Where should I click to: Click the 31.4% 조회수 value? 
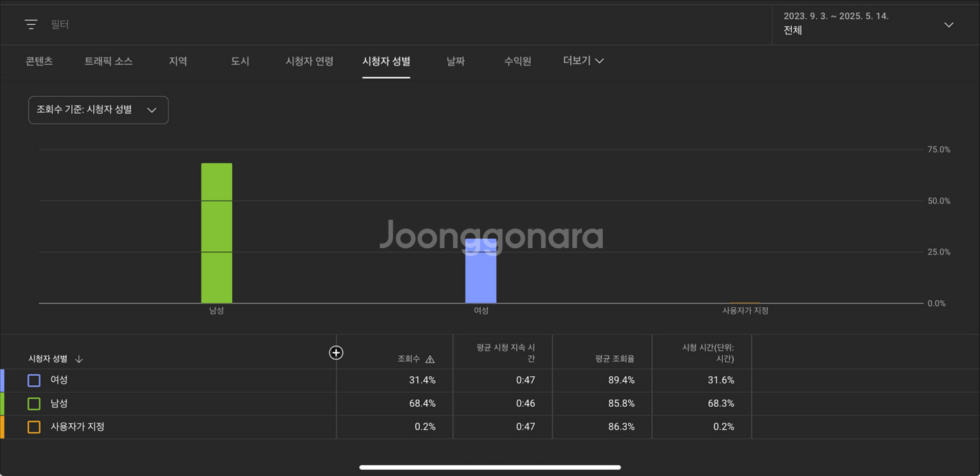coord(422,380)
